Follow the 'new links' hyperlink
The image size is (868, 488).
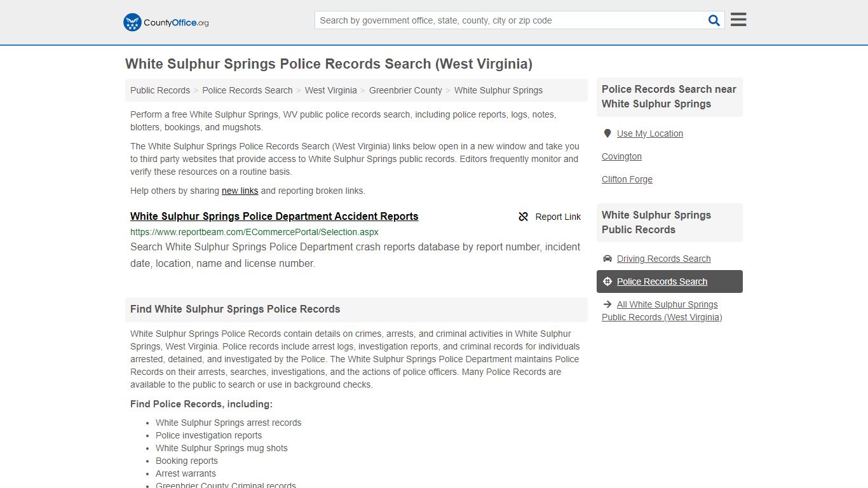point(240,191)
